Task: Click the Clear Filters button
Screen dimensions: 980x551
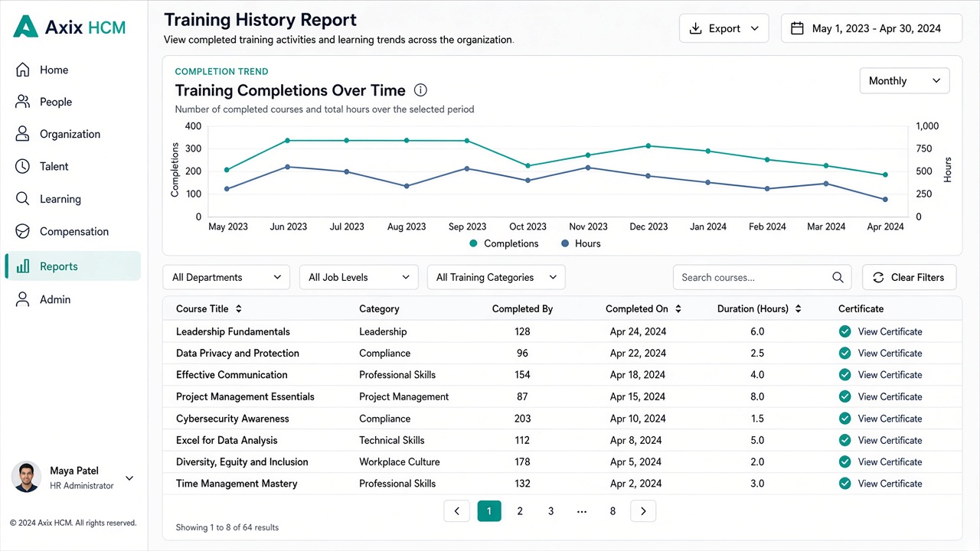Action: [x=909, y=277]
